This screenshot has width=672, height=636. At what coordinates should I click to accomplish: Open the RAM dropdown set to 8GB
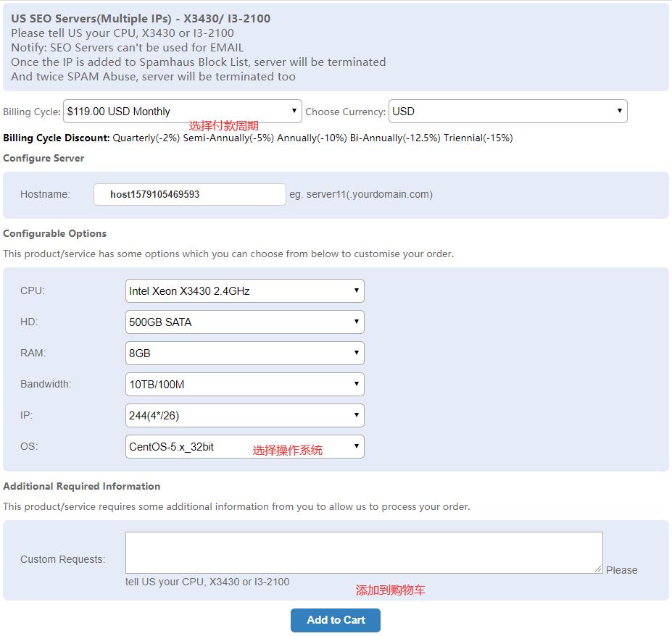[x=244, y=353]
